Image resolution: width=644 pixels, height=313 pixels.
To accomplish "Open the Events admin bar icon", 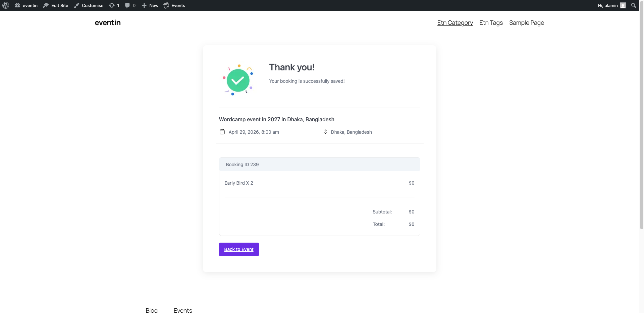I will [166, 5].
